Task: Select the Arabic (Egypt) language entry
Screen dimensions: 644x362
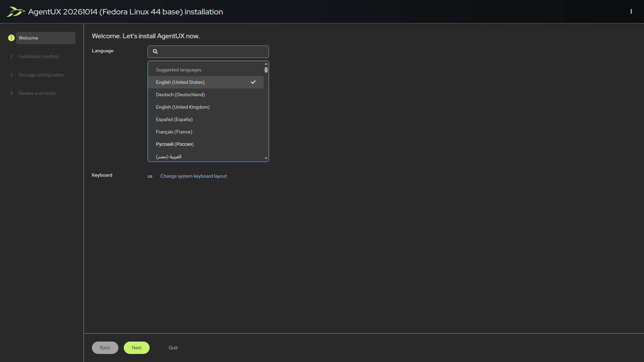Action: click(206, 156)
